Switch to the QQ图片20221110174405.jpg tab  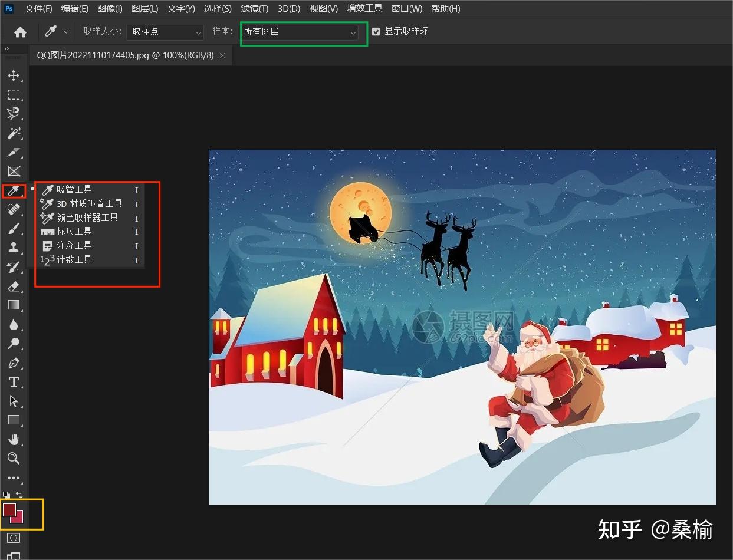pos(125,55)
